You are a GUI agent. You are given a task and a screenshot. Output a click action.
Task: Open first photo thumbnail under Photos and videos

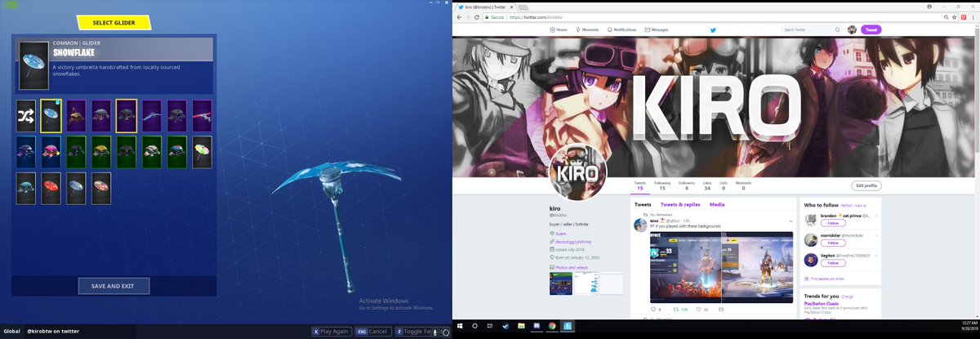[561, 283]
